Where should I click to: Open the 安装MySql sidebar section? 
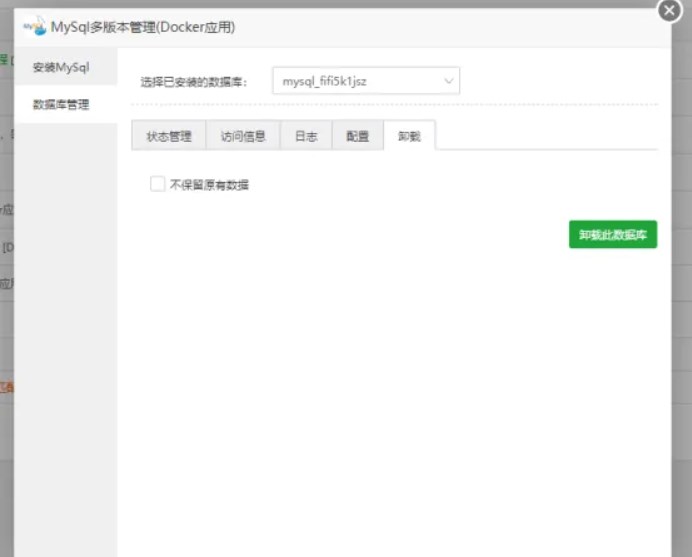click(x=62, y=68)
